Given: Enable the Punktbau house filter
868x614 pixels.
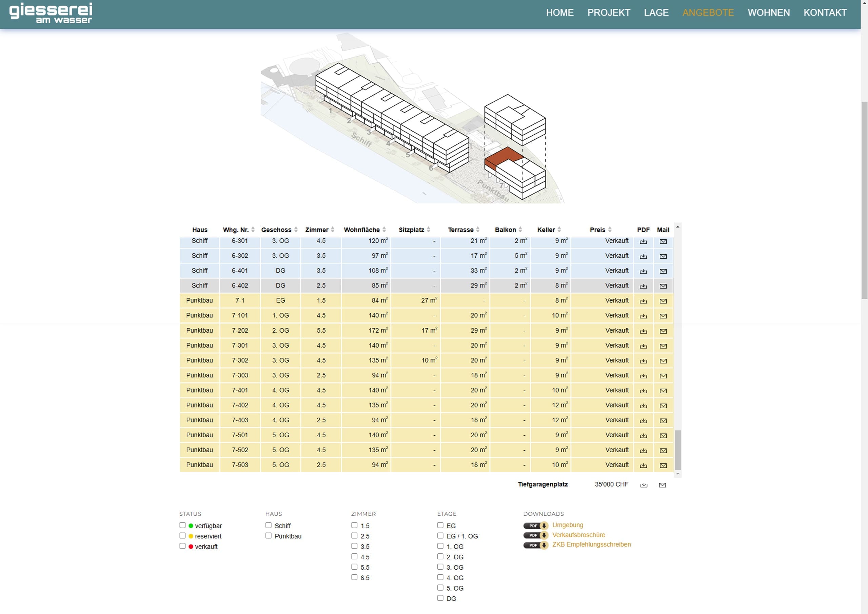Looking at the screenshot, I should coord(269,536).
